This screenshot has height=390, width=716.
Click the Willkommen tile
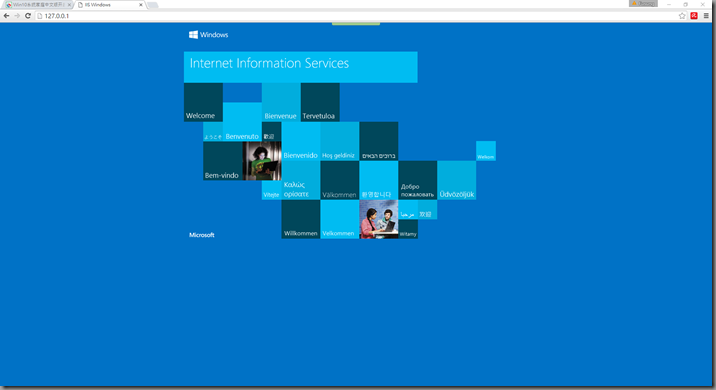(x=300, y=219)
